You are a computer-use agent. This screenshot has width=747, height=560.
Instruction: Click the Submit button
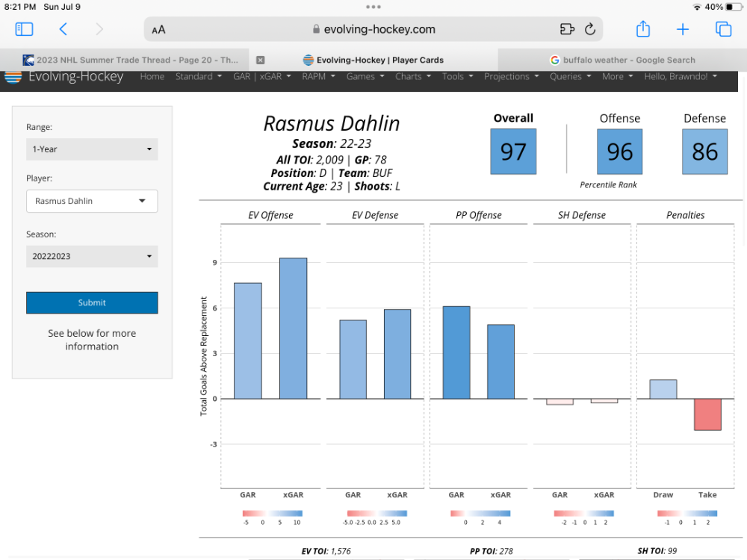coord(92,303)
